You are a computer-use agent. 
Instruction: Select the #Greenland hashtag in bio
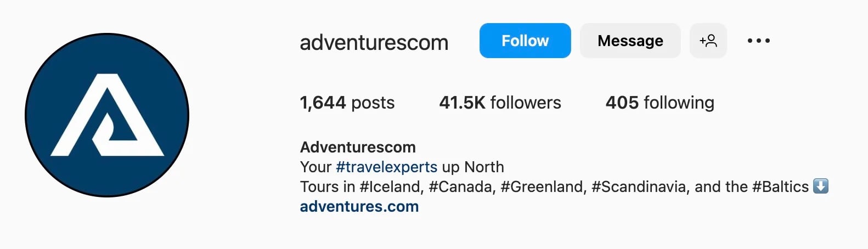[x=543, y=187]
